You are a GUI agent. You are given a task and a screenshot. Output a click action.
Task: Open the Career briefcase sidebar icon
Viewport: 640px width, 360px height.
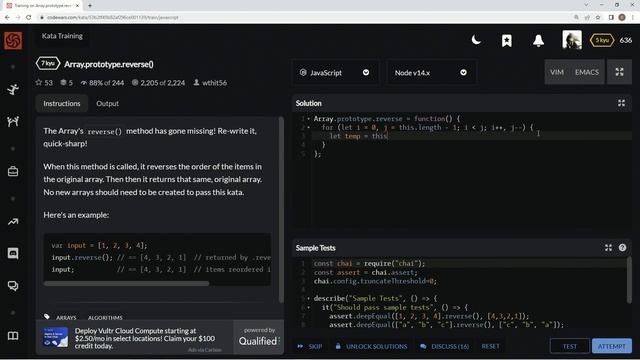click(13, 171)
